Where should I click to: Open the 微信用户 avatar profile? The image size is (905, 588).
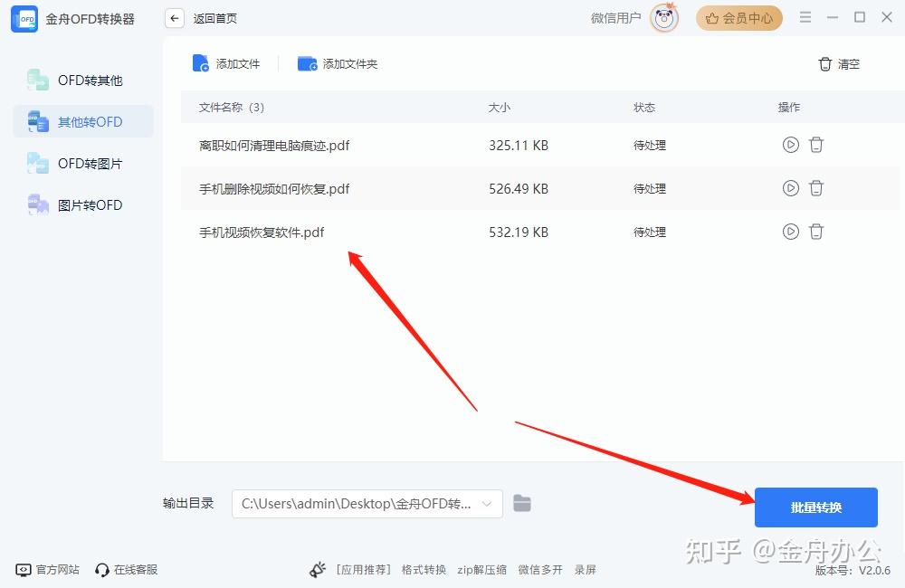pyautogui.click(x=664, y=18)
